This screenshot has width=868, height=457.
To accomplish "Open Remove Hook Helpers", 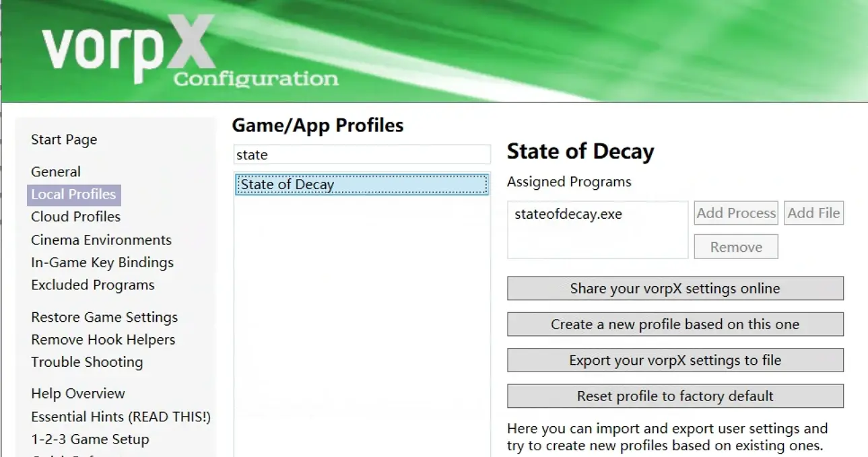I will (x=103, y=340).
